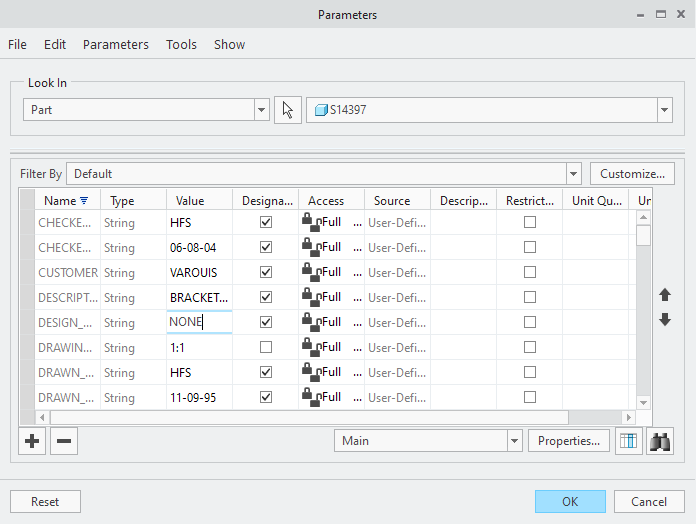Click the Name column header

click(67, 201)
